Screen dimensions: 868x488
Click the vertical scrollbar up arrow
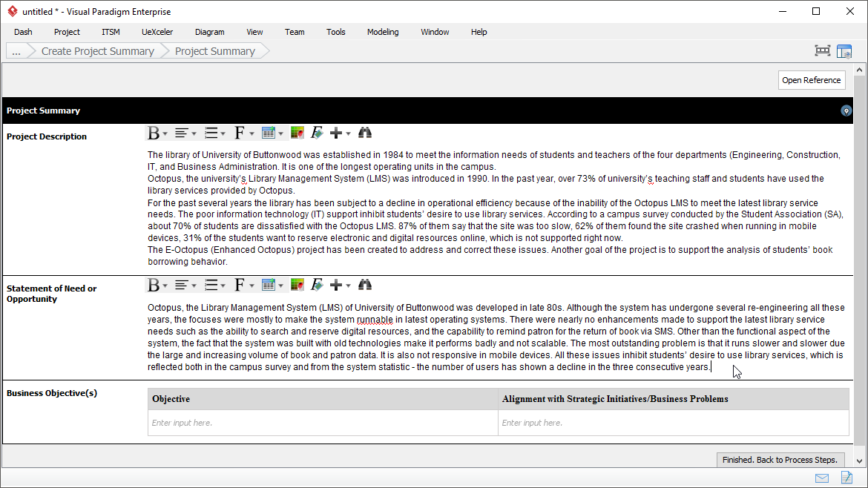click(859, 70)
